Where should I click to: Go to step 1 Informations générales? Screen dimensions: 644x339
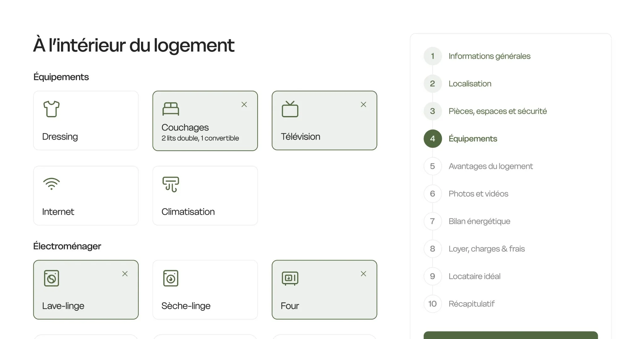pos(489,56)
